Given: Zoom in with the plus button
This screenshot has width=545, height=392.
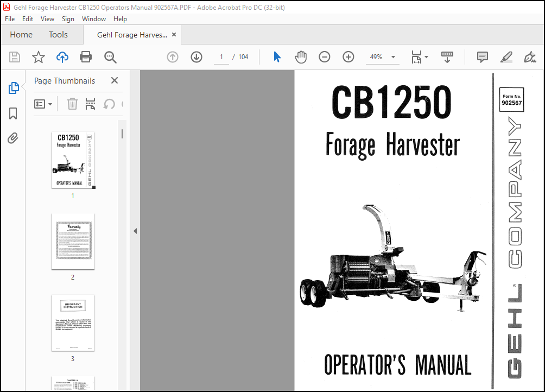Looking at the screenshot, I should (348, 57).
